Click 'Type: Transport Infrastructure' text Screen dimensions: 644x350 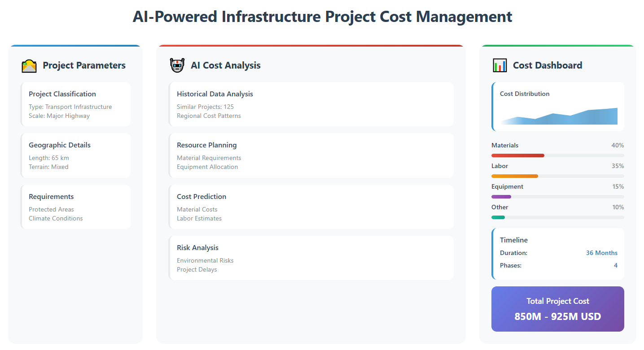click(70, 107)
